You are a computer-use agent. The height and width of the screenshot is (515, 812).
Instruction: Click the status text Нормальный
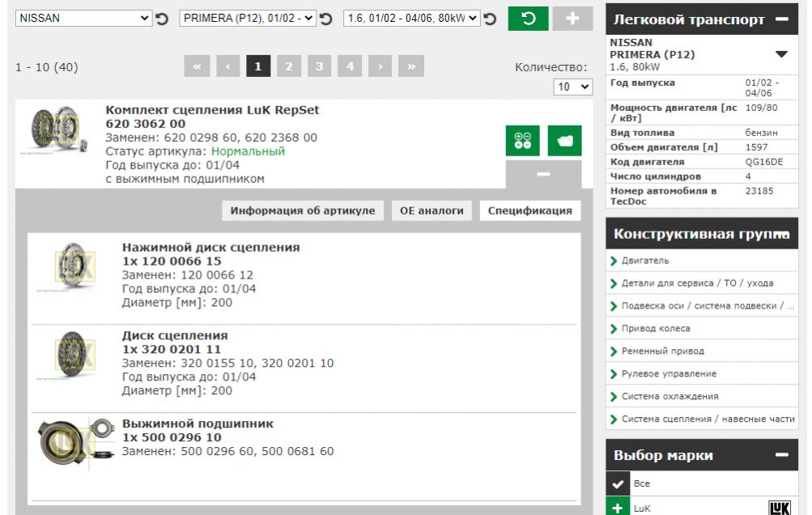(248, 151)
